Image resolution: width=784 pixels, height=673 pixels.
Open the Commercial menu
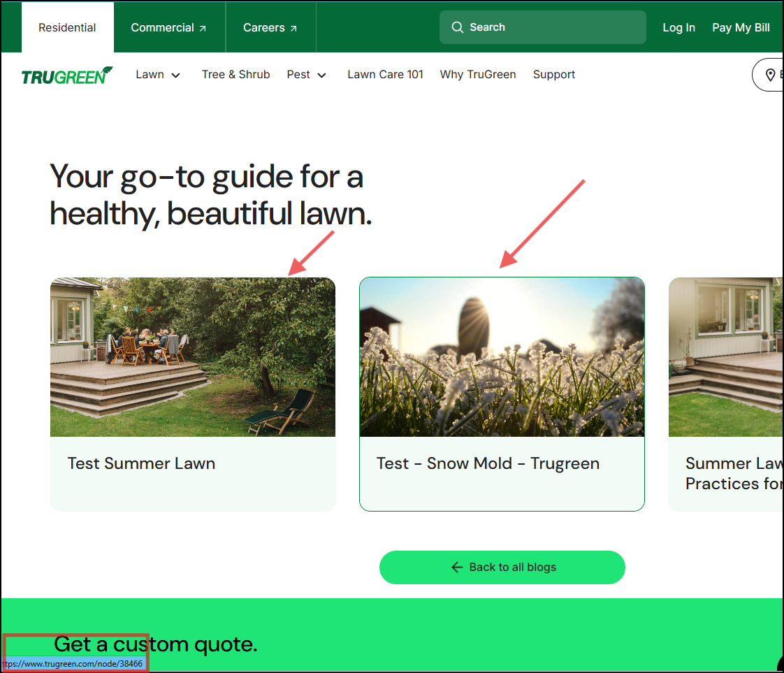tap(162, 27)
